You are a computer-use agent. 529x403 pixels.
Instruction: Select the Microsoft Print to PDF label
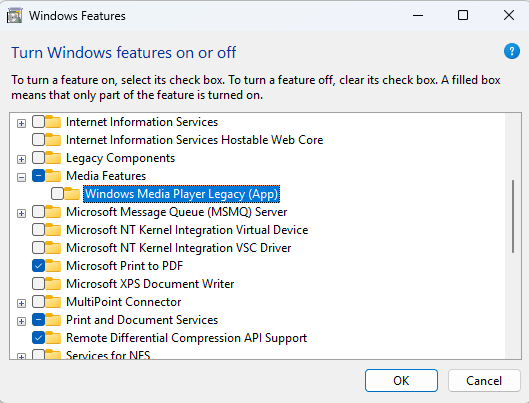124,266
